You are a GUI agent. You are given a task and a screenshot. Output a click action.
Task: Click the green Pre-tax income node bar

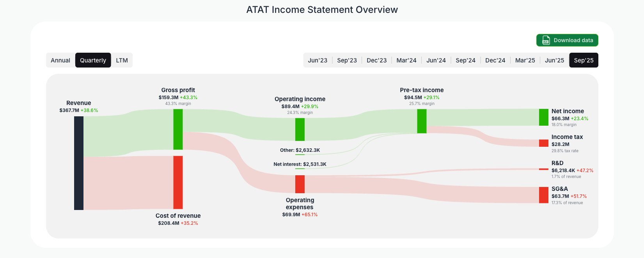click(421, 121)
